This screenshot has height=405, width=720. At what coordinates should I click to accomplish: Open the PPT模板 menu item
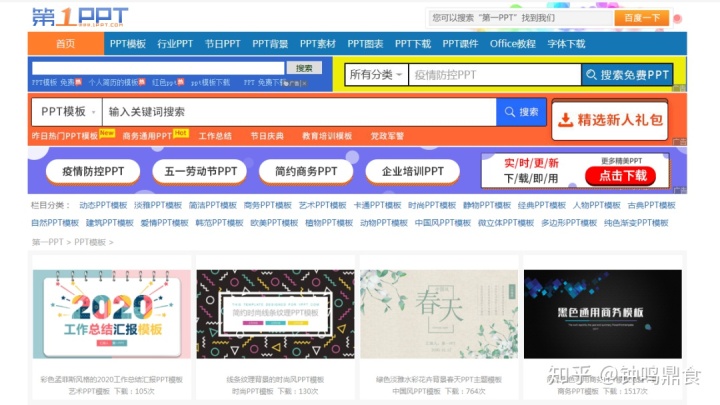128,44
